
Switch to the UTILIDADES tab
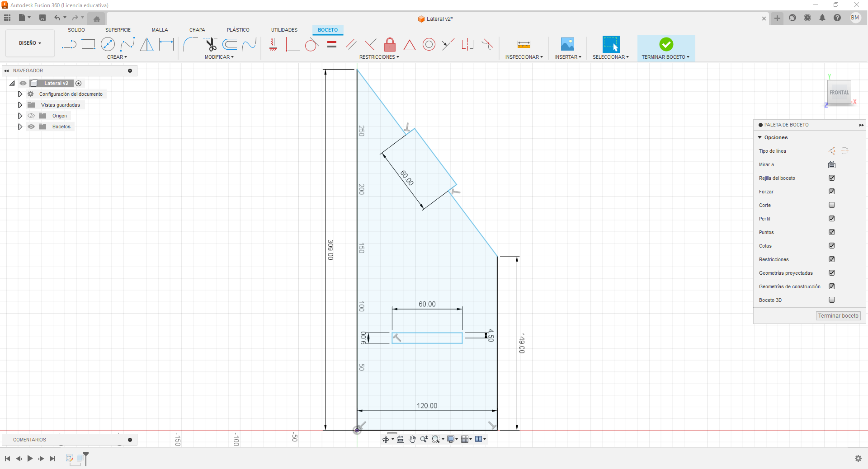tap(284, 30)
